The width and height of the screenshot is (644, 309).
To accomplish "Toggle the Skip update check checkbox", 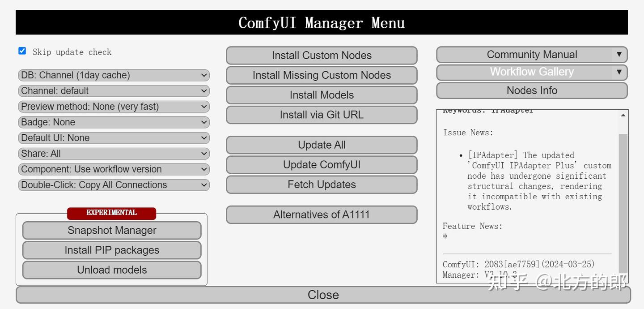I will pyautogui.click(x=22, y=51).
